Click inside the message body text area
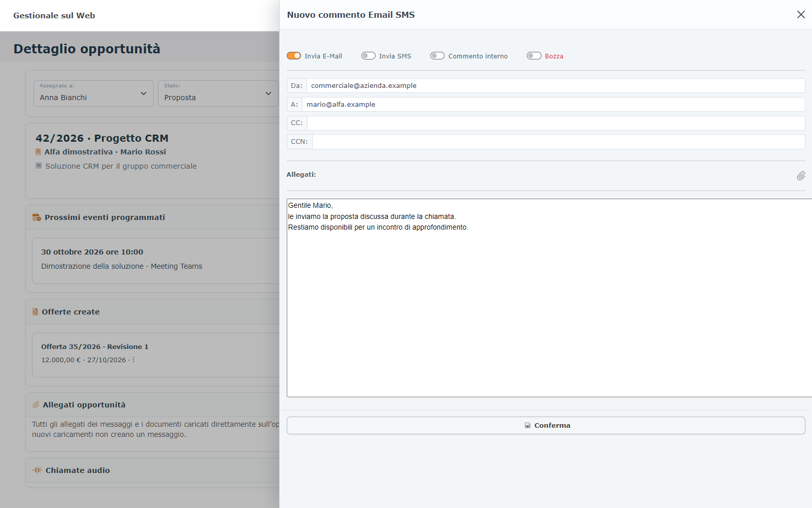812x508 pixels. [549, 298]
